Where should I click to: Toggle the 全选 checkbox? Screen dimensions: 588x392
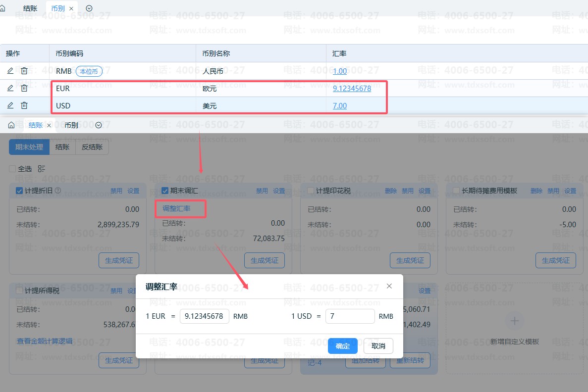[12, 169]
